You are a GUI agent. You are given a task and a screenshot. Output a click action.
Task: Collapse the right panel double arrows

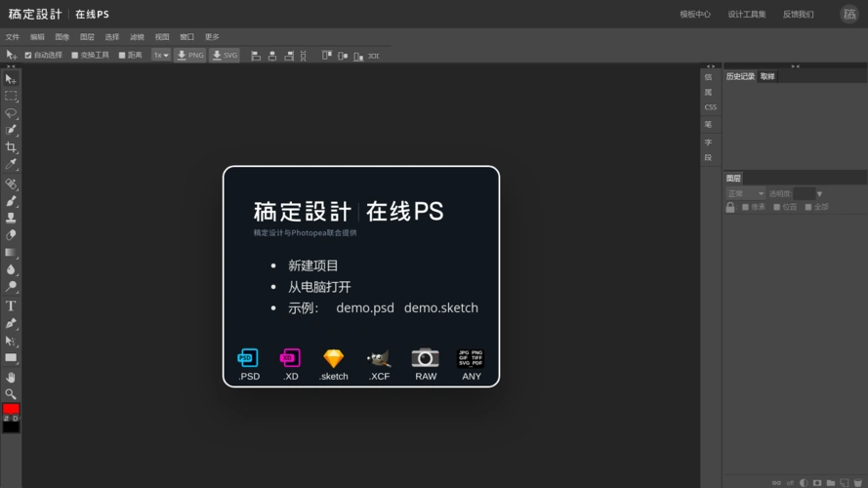click(x=795, y=66)
